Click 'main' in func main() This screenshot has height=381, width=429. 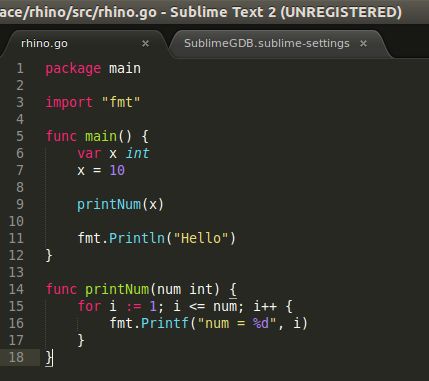click(x=101, y=136)
